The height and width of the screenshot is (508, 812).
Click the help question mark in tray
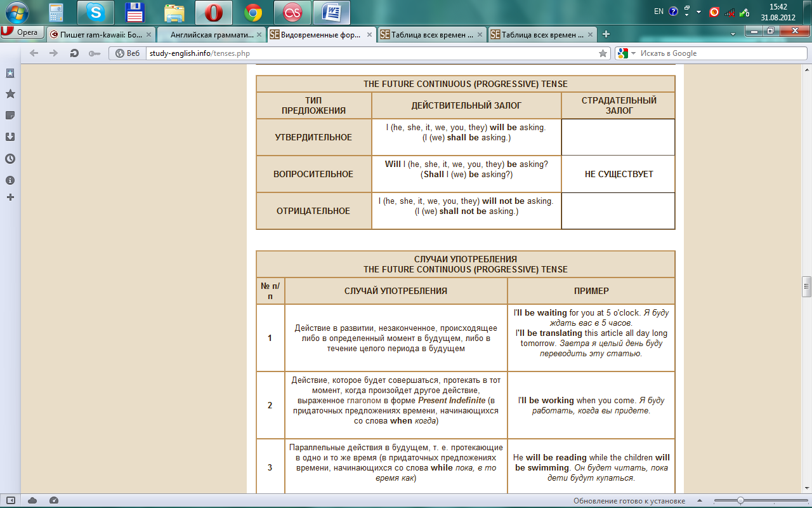[x=674, y=12]
